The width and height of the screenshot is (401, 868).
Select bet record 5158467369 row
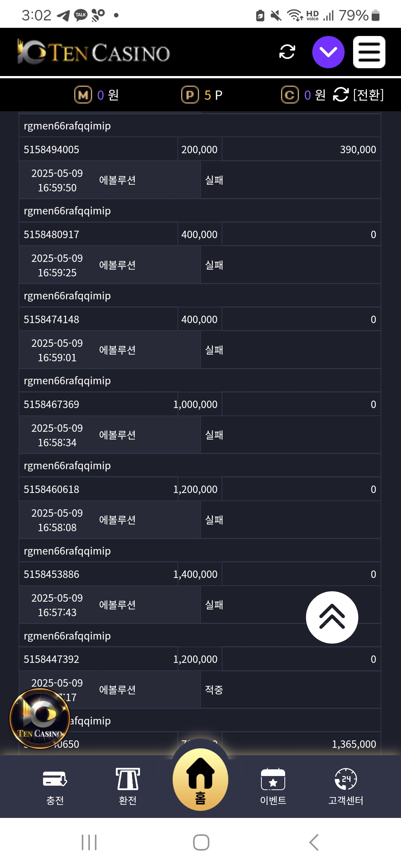pos(200,404)
